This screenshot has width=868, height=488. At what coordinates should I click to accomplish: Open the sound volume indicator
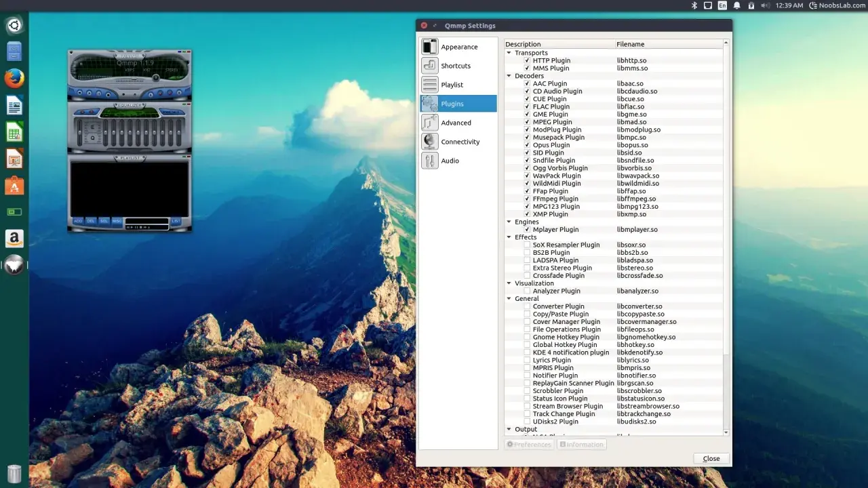[x=765, y=5]
